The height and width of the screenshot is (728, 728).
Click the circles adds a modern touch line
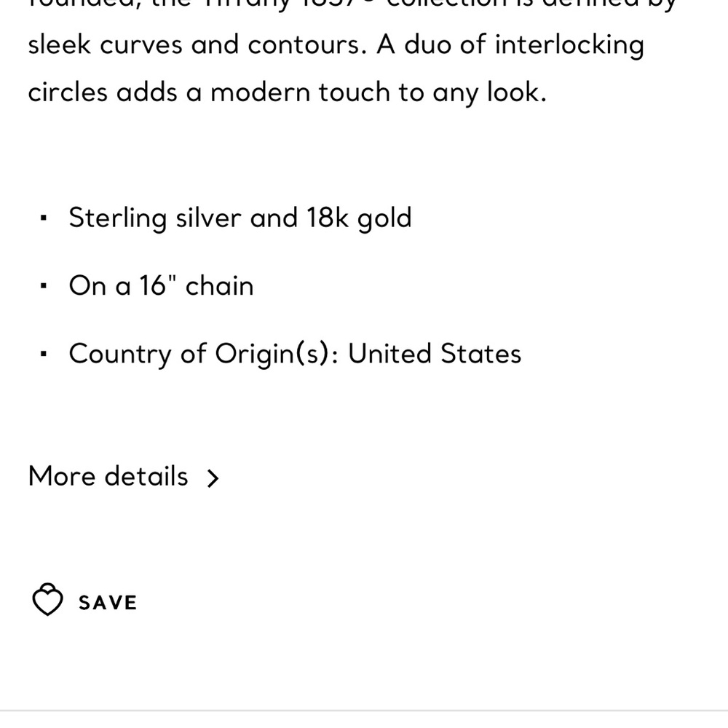[287, 92]
